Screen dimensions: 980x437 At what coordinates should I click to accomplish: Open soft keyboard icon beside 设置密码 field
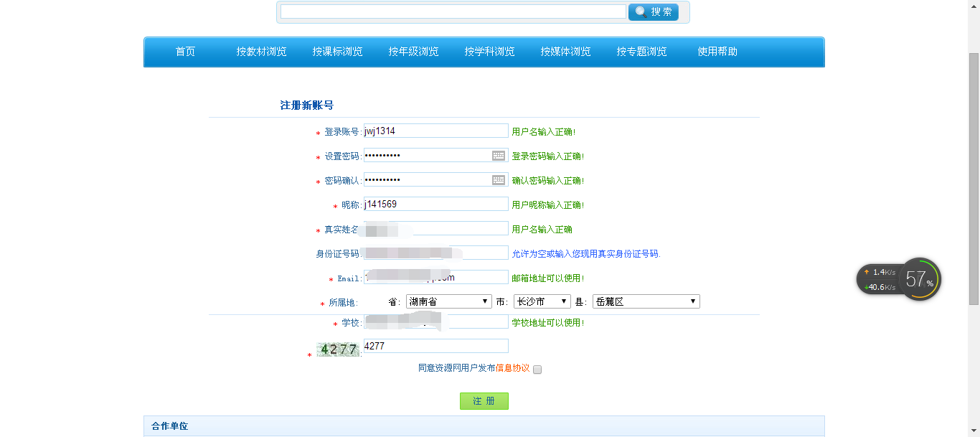coord(498,155)
